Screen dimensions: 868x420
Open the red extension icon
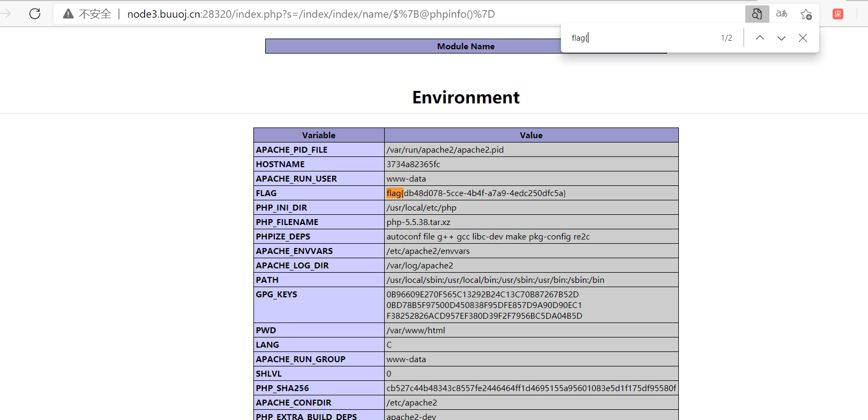click(x=838, y=14)
